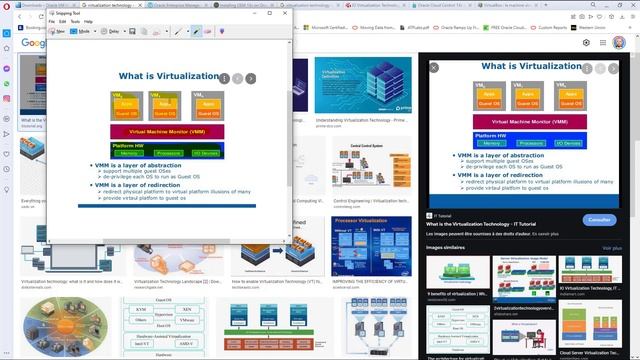The image size is (640, 360).
Task: Click the vertical scrollbar in Snipping Tool
Action: coord(290,139)
